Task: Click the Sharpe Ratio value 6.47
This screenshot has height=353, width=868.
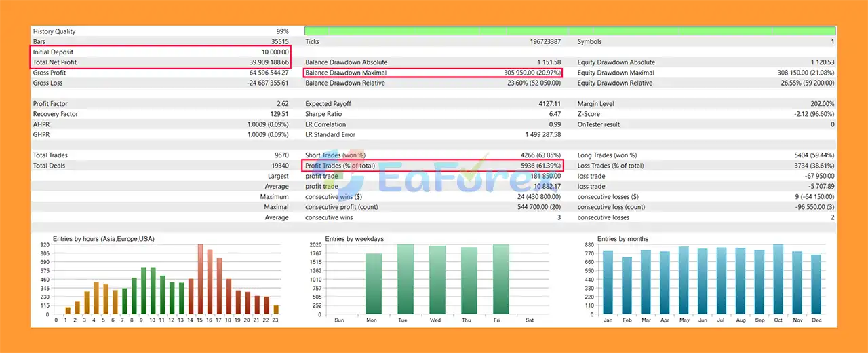Action: (553, 114)
